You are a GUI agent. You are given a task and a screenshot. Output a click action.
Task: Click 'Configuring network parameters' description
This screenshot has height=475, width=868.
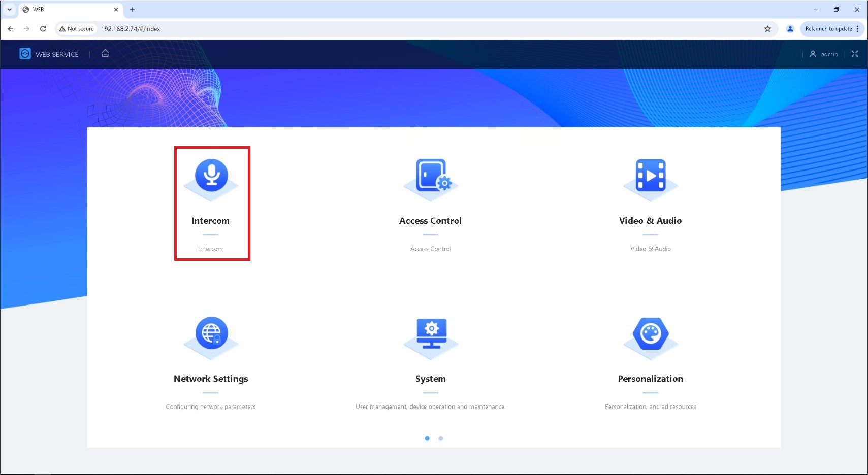click(211, 406)
